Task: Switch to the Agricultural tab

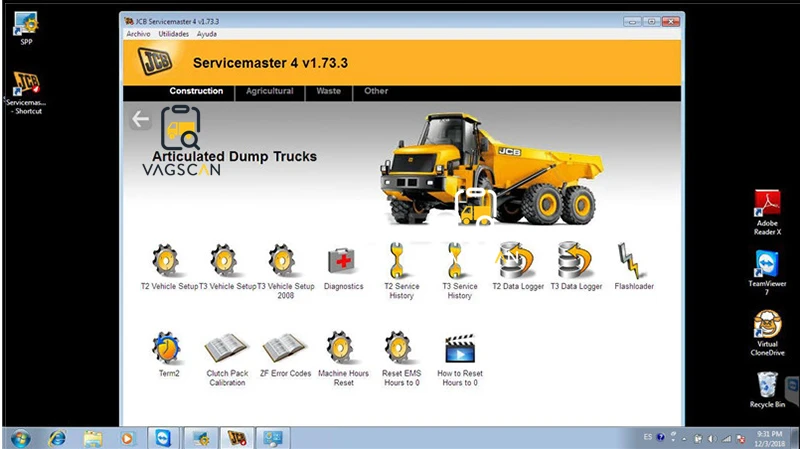Action: pyautogui.click(x=270, y=91)
